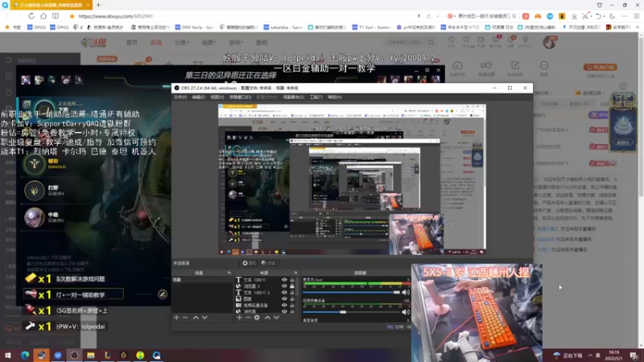Open OBS 视图(V) menu
The height and width of the screenshot is (362, 644).
tap(217, 97)
